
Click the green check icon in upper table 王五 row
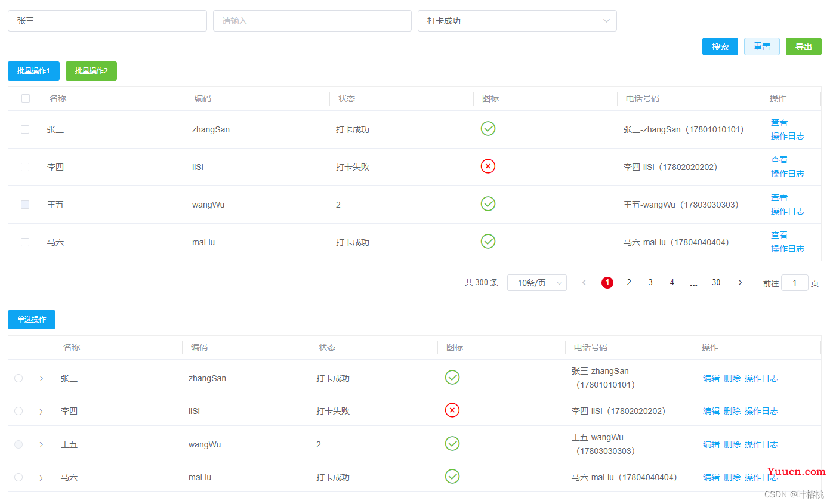[488, 203]
